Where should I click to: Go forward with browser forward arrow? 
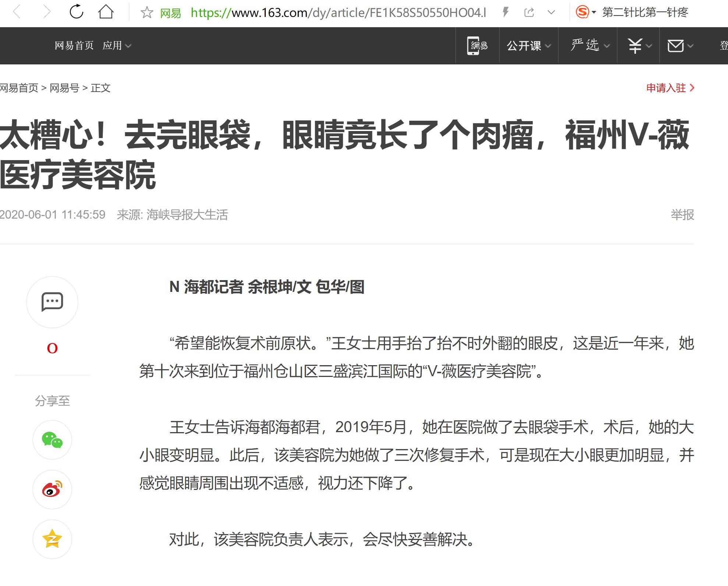[x=46, y=12]
